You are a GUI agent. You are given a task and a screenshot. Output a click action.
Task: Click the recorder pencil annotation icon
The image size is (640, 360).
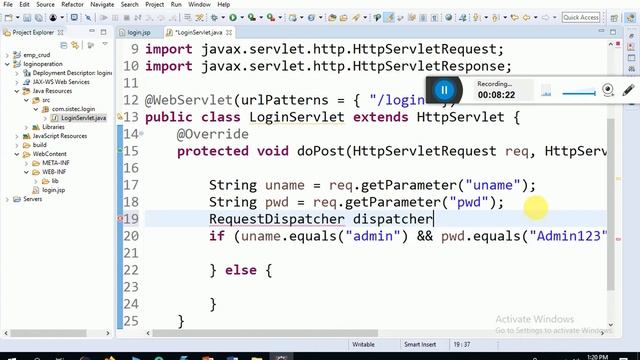tap(628, 90)
